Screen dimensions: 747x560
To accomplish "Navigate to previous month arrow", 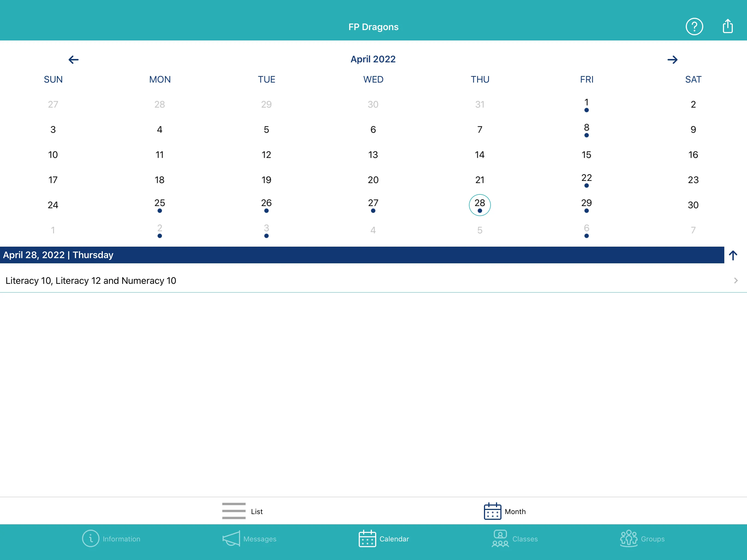I will pyautogui.click(x=73, y=59).
